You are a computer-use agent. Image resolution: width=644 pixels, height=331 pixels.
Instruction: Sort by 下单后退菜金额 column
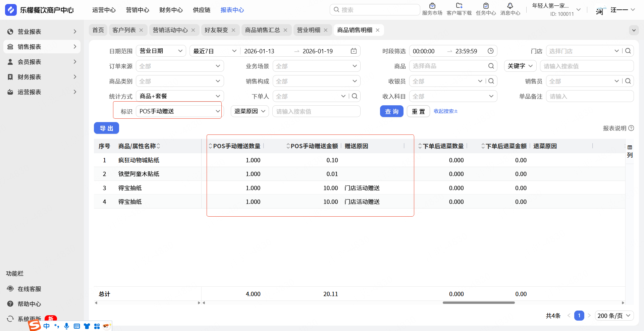coord(483,146)
